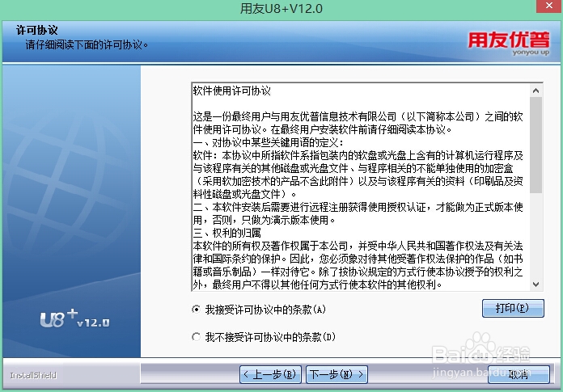Click the 用友优普 yonyou up logo
563x392 pixels.
pyautogui.click(x=509, y=43)
